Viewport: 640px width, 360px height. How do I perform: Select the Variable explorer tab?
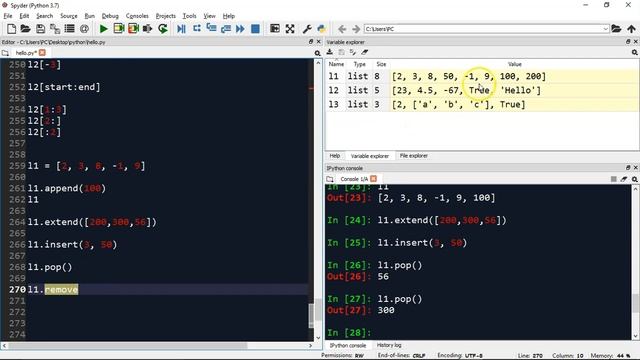click(369, 156)
